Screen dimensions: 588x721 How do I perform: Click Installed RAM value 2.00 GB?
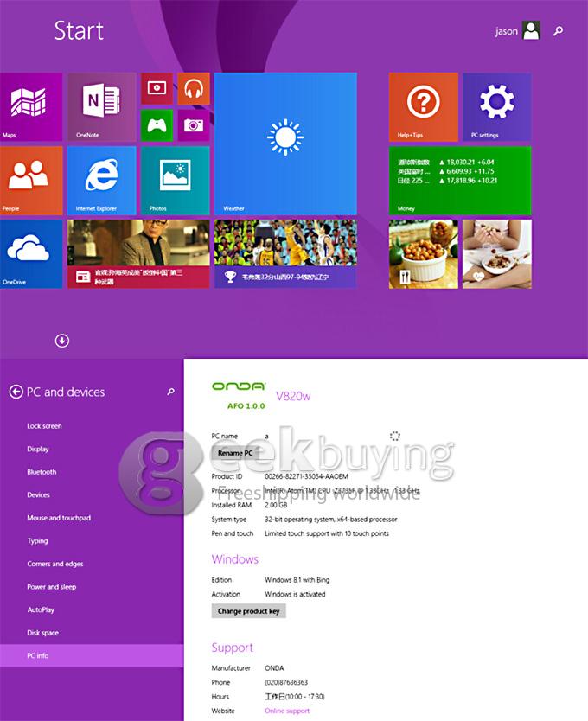click(276, 505)
